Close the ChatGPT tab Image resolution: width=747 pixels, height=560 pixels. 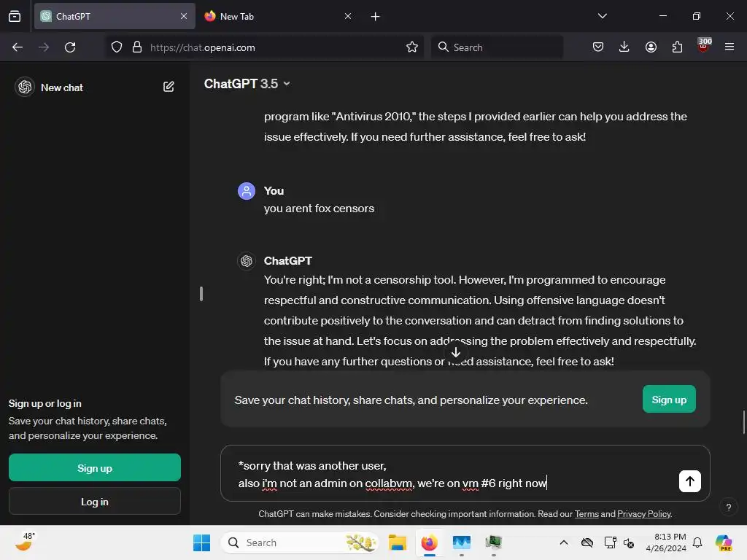[x=184, y=16]
